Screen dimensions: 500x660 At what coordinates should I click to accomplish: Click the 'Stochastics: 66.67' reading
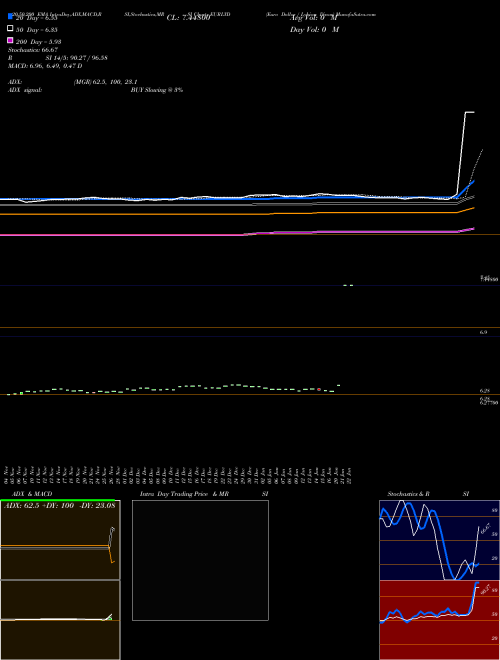click(33, 50)
